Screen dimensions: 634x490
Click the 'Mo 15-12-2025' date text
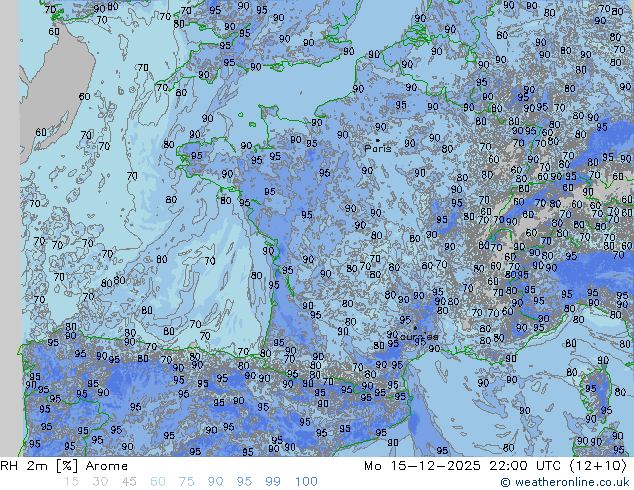[x=422, y=466]
